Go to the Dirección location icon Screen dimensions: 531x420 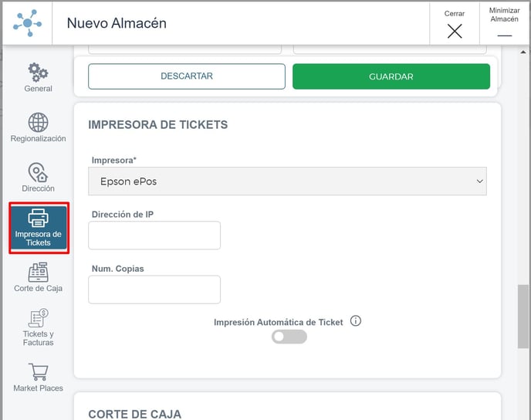pos(38,172)
